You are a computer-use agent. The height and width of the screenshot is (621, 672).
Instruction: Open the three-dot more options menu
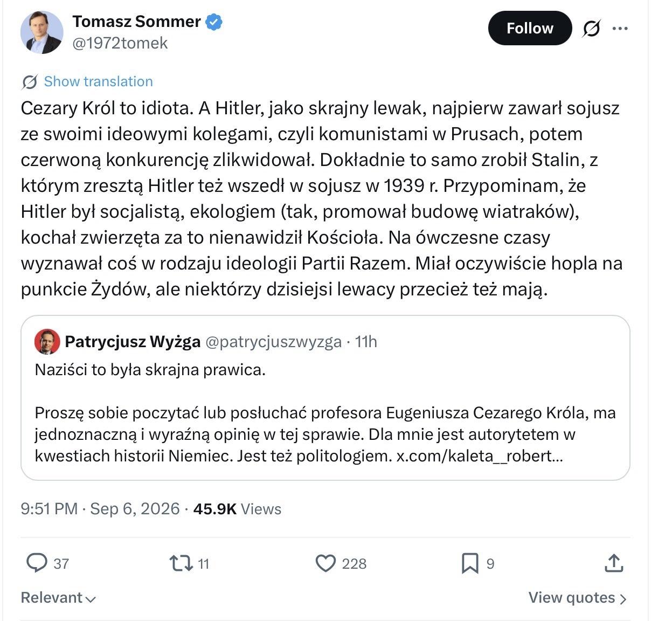coord(620,29)
